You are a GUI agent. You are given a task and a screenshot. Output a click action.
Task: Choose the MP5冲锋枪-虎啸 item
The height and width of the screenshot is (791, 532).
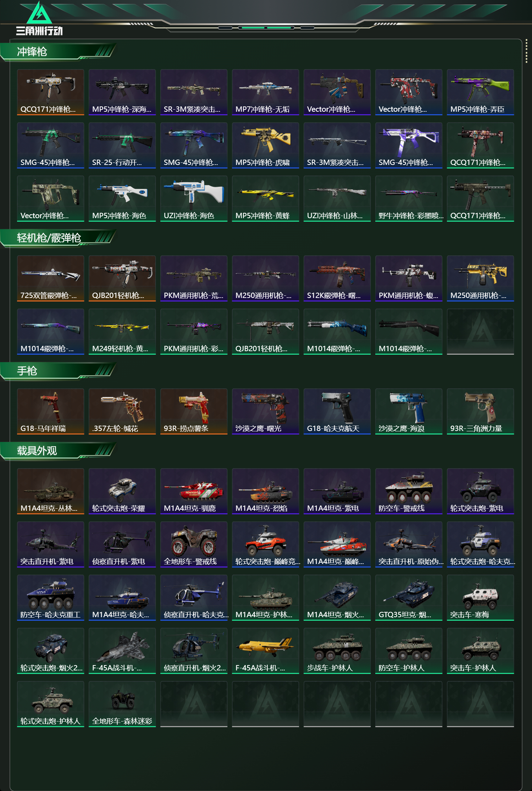pyautogui.click(x=265, y=145)
